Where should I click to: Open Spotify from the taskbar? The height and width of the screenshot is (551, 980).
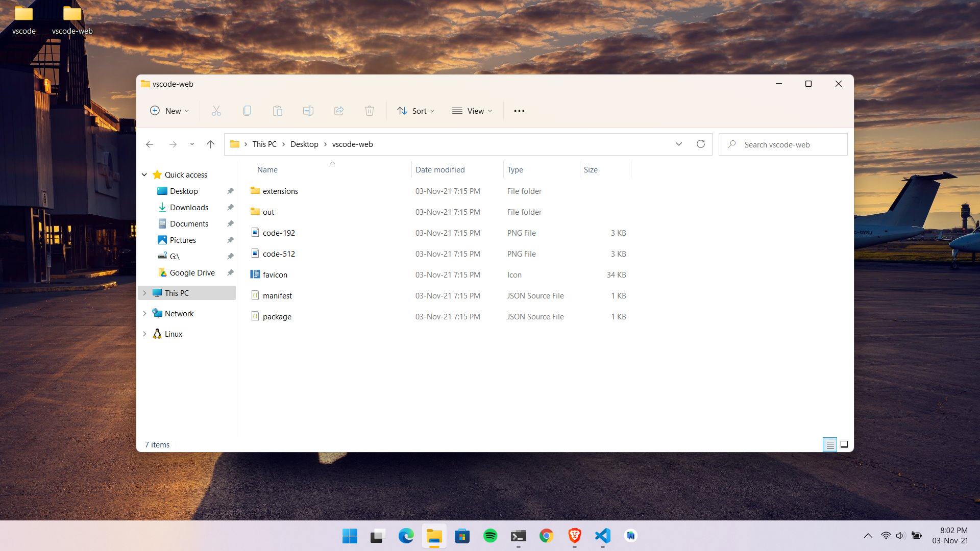pyautogui.click(x=491, y=536)
